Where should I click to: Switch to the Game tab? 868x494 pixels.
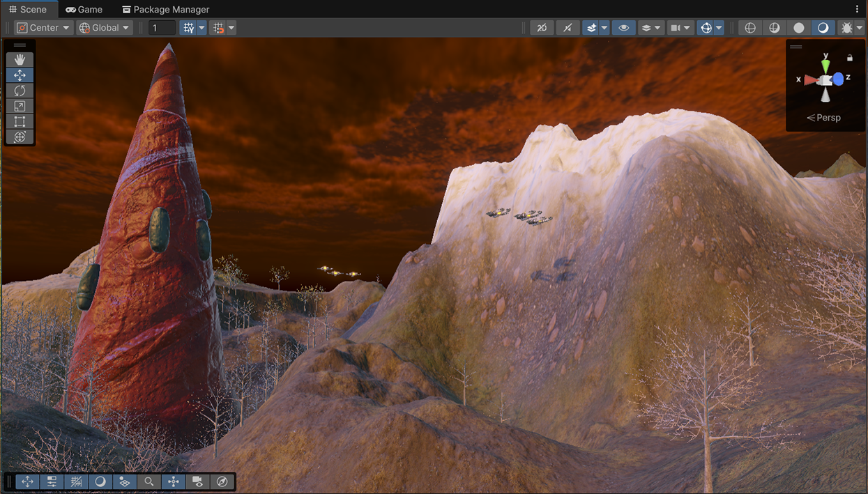[84, 9]
